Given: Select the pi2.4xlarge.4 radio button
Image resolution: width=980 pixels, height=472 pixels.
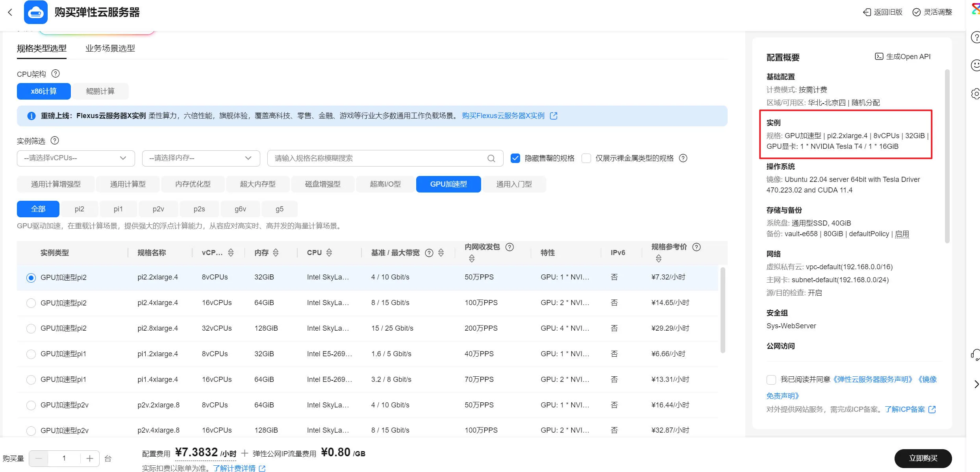Looking at the screenshot, I should click(x=31, y=303).
